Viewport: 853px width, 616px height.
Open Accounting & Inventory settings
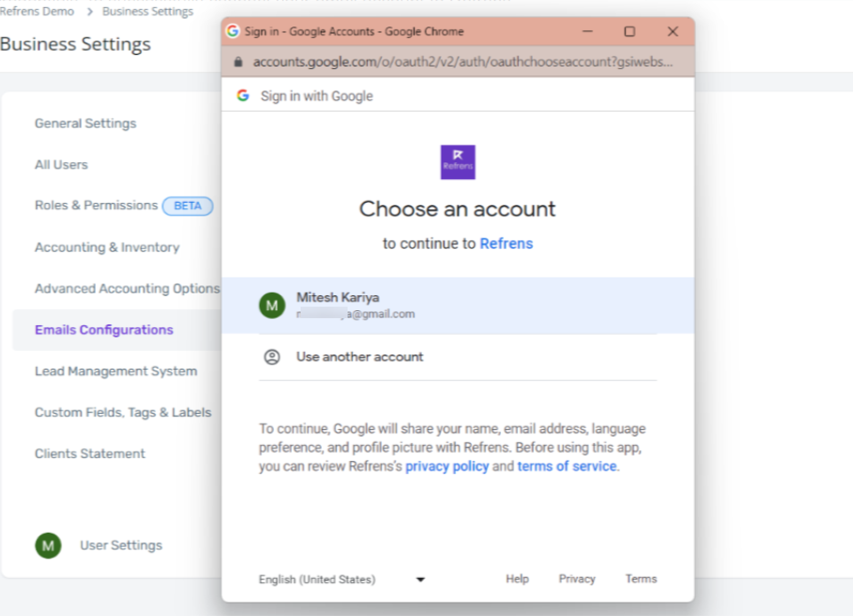pyautogui.click(x=107, y=247)
